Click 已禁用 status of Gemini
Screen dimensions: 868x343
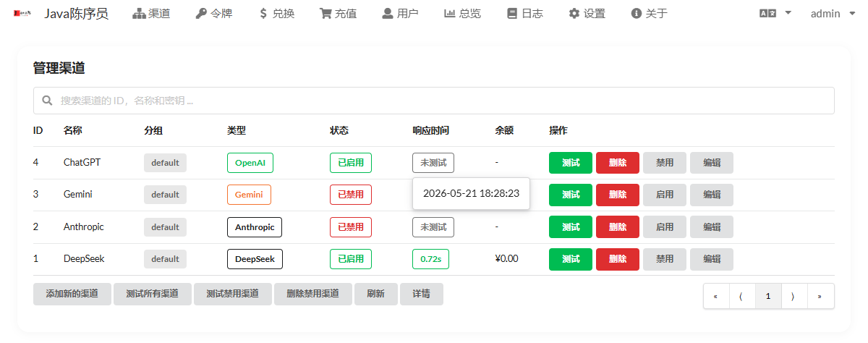pos(351,195)
